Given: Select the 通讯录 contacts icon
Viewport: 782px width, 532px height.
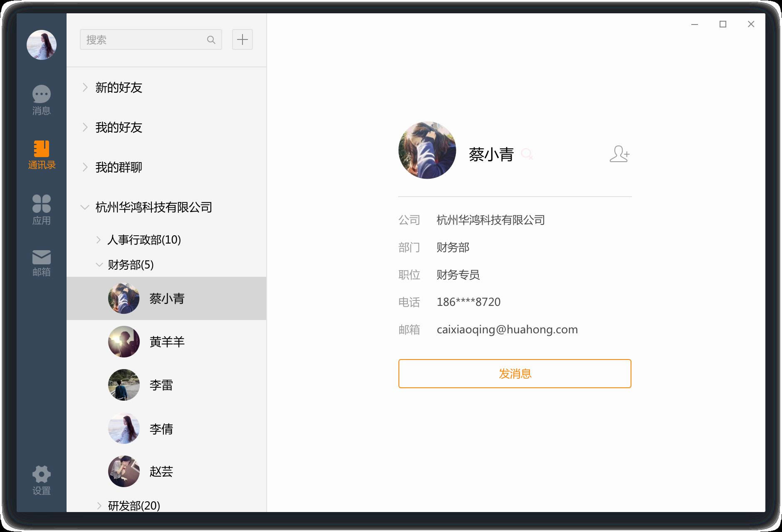Looking at the screenshot, I should click(x=42, y=155).
